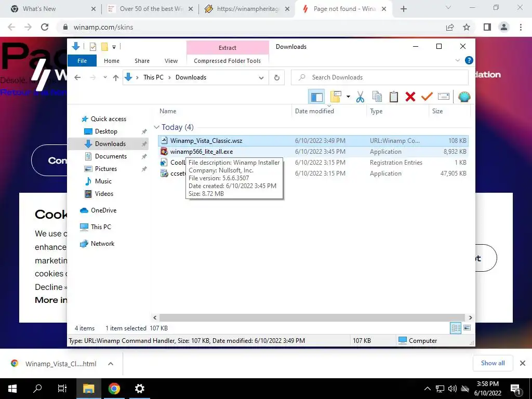Image resolution: width=532 pixels, height=399 pixels.
Task: Click the horizontal scrollbar in file list
Action: click(312, 317)
